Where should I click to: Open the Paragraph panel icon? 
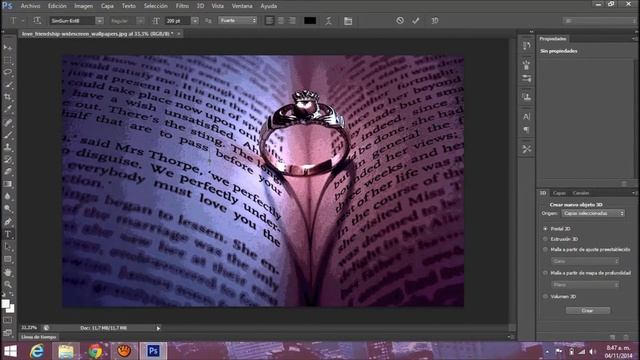click(527, 130)
